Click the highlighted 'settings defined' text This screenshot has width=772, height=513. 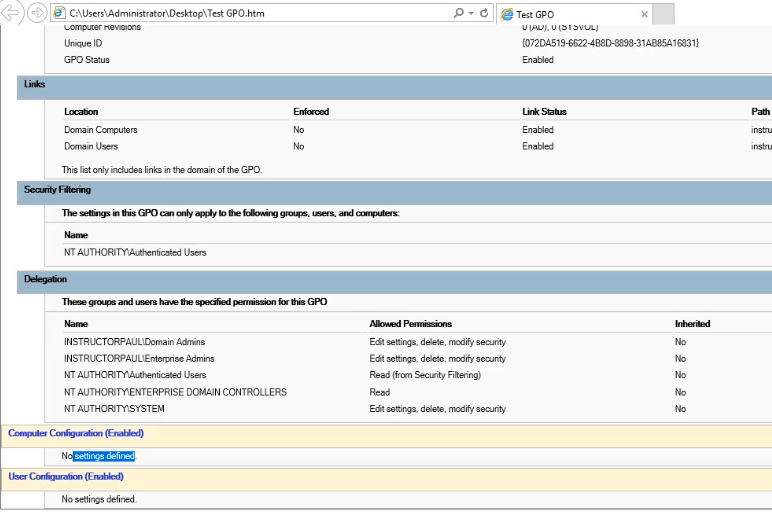104,456
